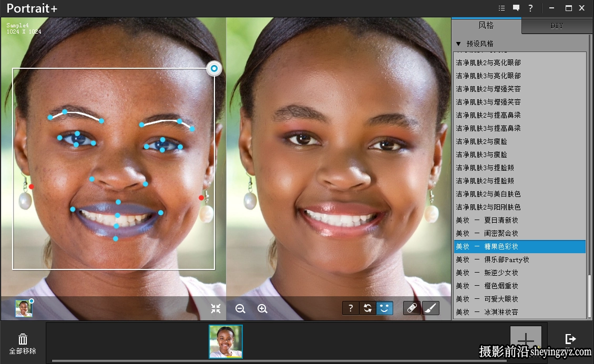Switch to the DIY tab

[557, 26]
